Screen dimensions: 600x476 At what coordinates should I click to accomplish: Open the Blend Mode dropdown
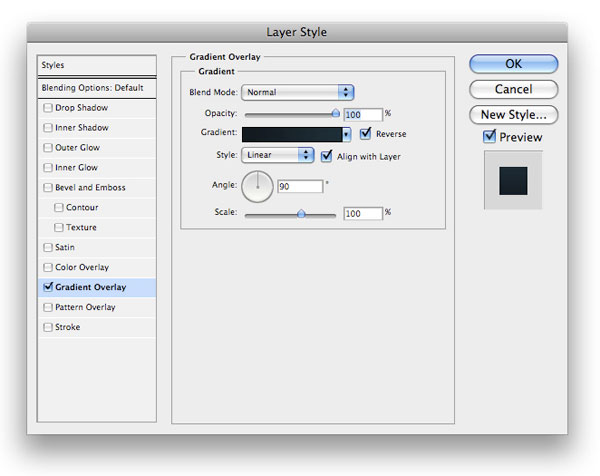tap(298, 92)
